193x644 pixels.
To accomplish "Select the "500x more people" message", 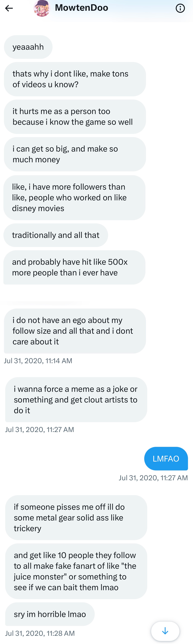I will [x=74, y=267].
